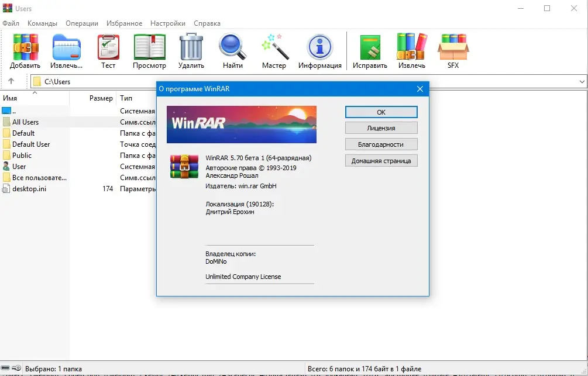
Task: Click the Информация info icon
Action: point(319,47)
